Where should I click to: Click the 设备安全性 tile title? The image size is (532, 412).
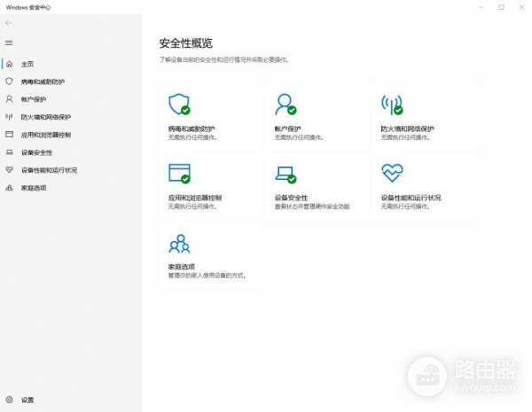coord(291,198)
